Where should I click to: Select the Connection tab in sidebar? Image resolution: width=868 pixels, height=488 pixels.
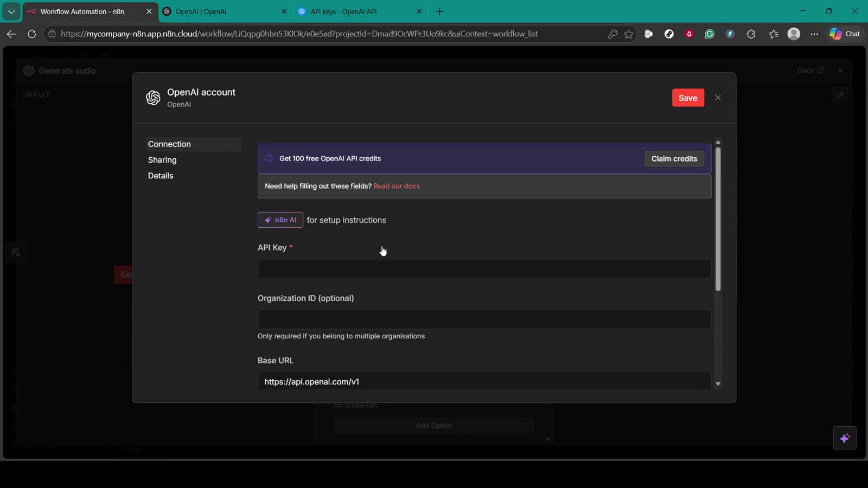point(194,144)
